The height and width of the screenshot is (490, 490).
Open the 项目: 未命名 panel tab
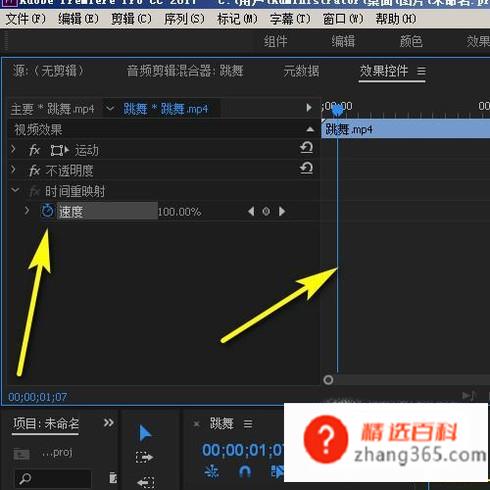pos(46,424)
